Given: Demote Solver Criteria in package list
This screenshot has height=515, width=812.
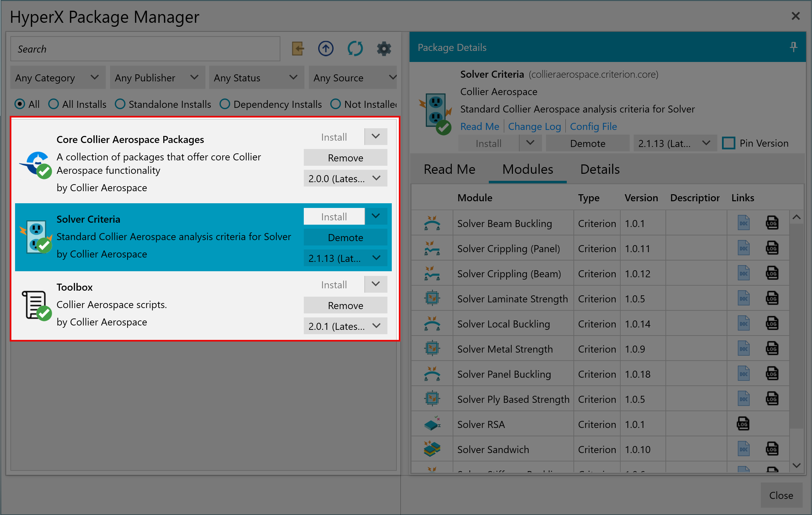Looking at the screenshot, I should pos(345,237).
